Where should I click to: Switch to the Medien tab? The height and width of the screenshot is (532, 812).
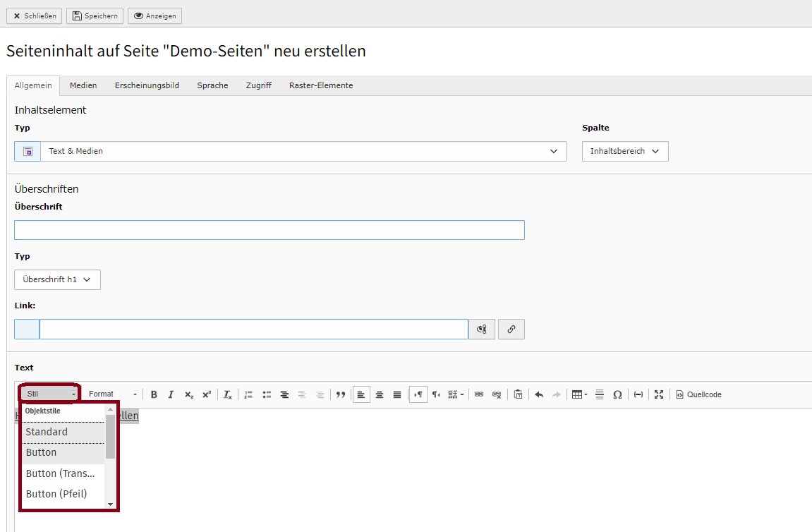[83, 85]
